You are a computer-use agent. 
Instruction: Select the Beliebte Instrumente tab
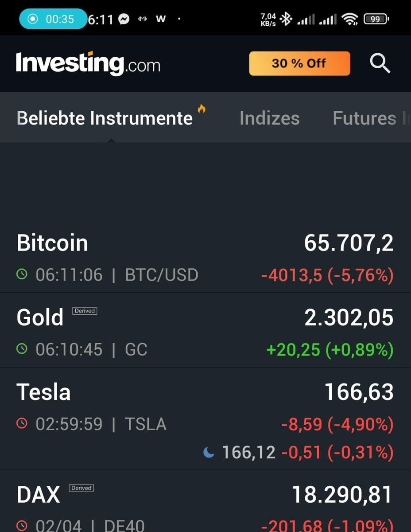[105, 118]
